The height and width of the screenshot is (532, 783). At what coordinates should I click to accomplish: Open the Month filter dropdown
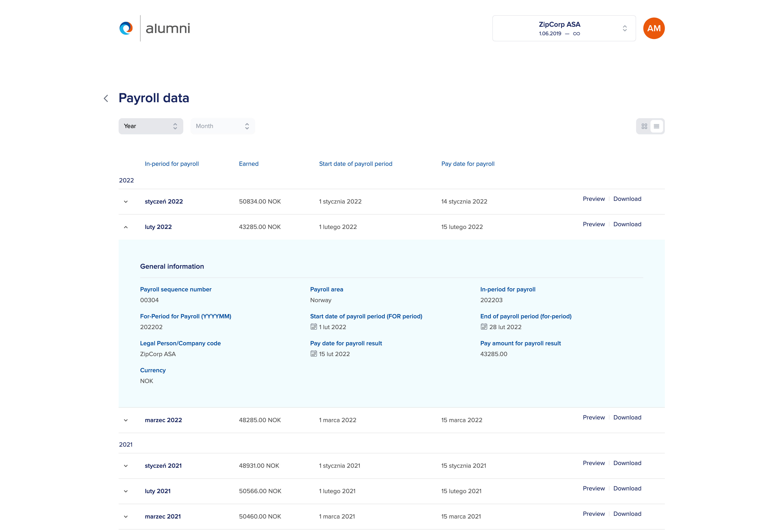tap(222, 126)
